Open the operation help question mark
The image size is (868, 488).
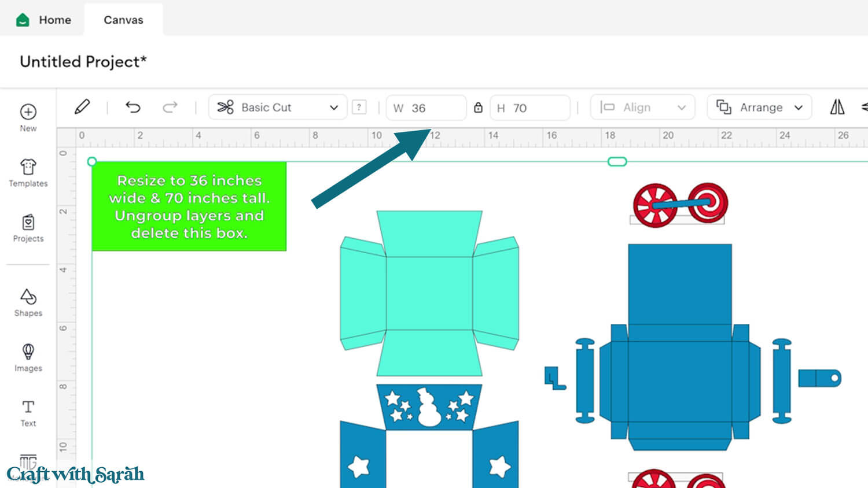pyautogui.click(x=359, y=107)
